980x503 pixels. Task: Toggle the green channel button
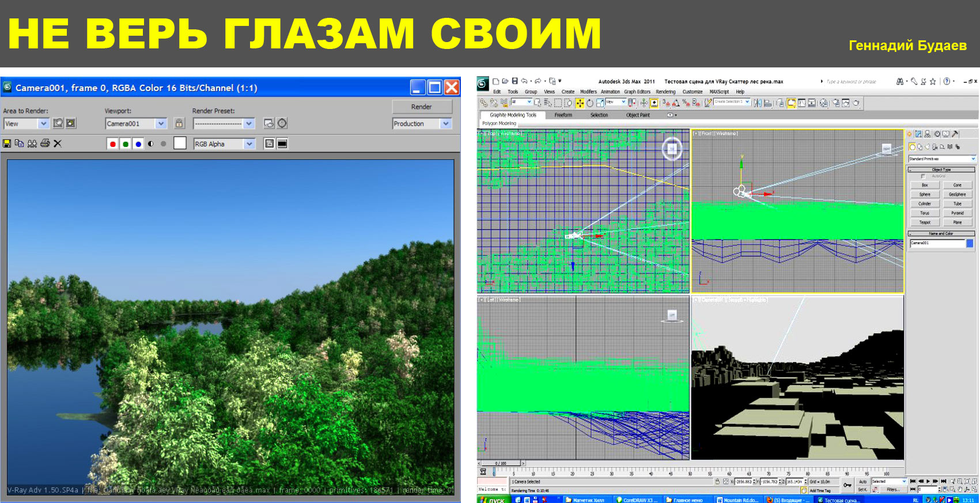point(126,144)
